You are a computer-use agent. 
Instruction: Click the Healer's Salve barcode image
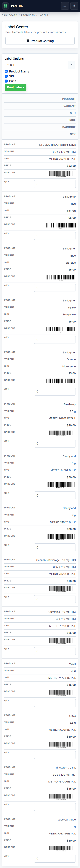(60, 173)
